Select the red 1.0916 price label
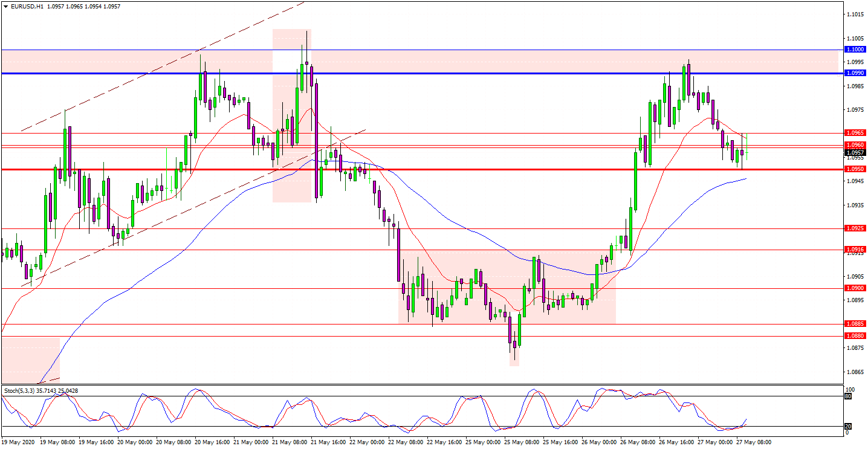This screenshot has width=868, height=449. [x=855, y=249]
